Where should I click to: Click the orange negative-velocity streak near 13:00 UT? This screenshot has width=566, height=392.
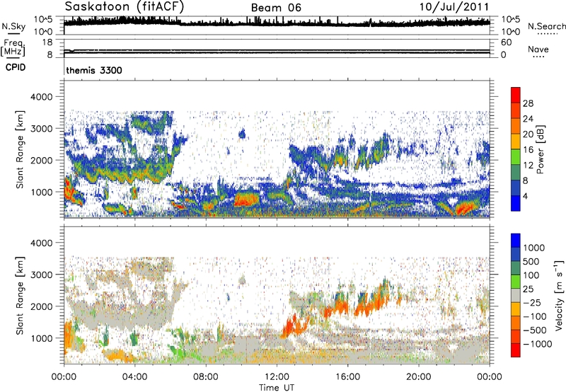295,326
